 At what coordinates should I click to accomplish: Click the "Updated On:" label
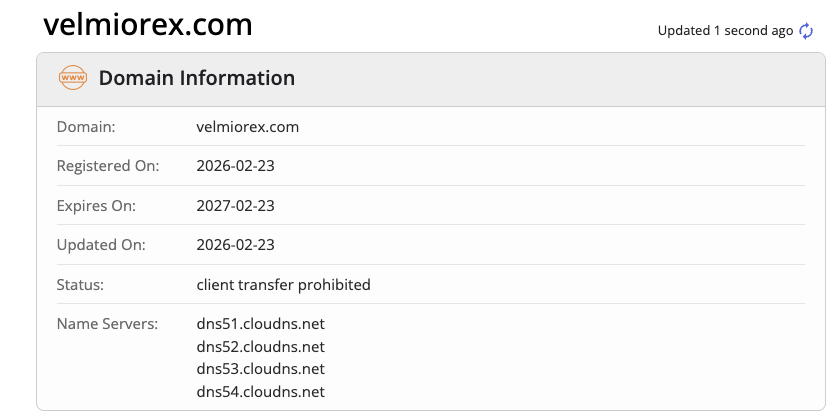[x=99, y=245]
